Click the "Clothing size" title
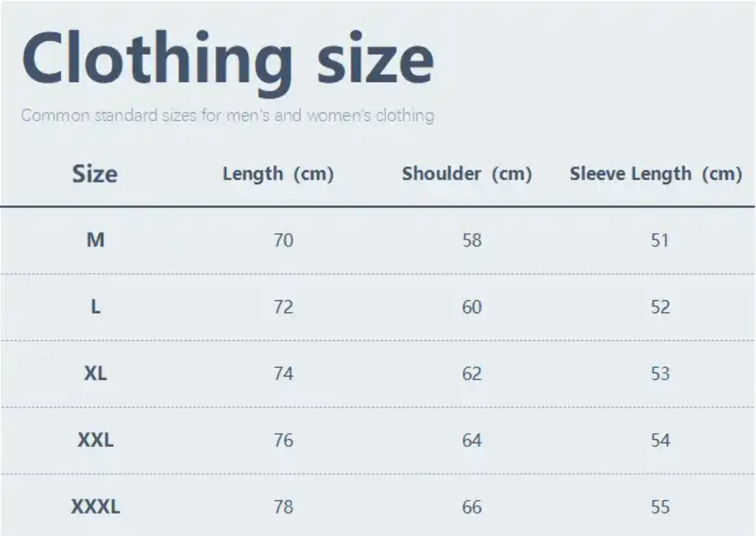 [x=227, y=60]
